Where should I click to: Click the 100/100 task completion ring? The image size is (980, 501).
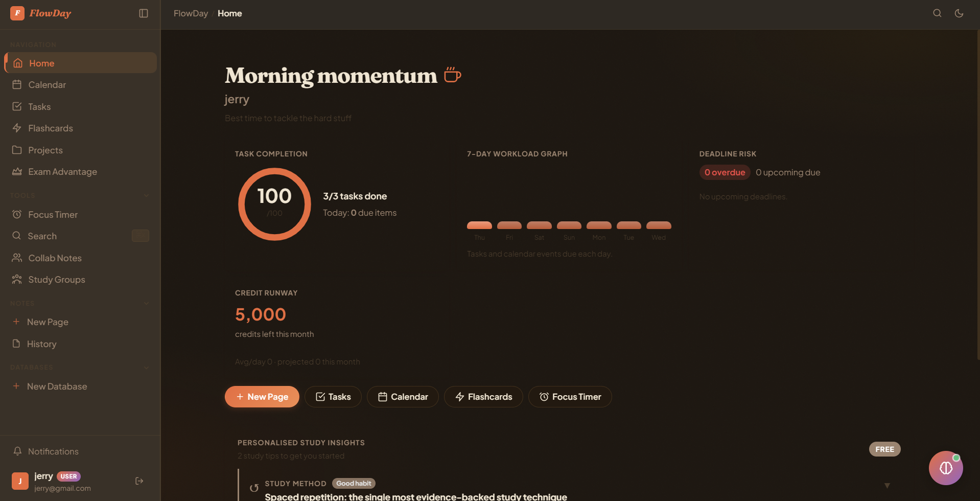click(274, 204)
